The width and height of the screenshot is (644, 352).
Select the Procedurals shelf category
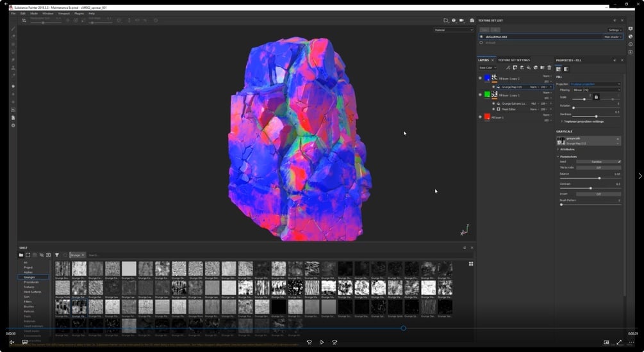(31, 282)
